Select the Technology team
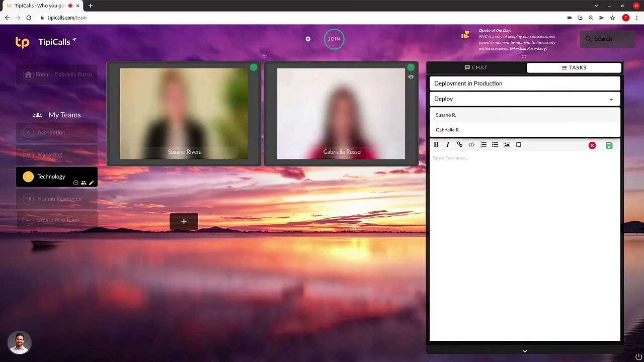The height and width of the screenshot is (362, 644). (x=57, y=177)
